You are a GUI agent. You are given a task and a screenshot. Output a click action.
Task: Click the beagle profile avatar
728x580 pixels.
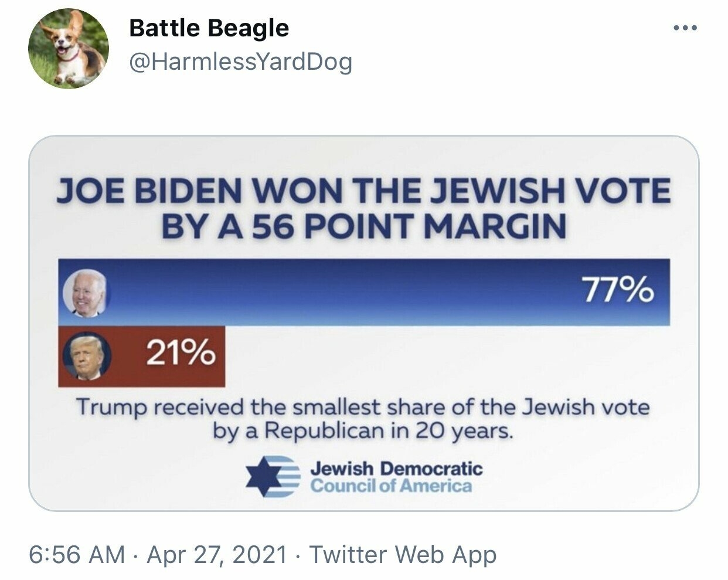[x=69, y=49]
